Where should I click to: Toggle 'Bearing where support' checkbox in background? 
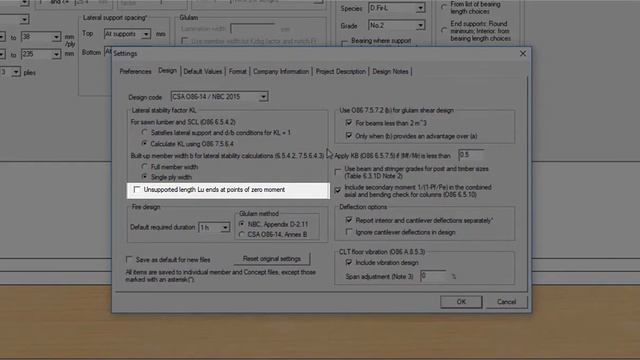(x=345, y=42)
